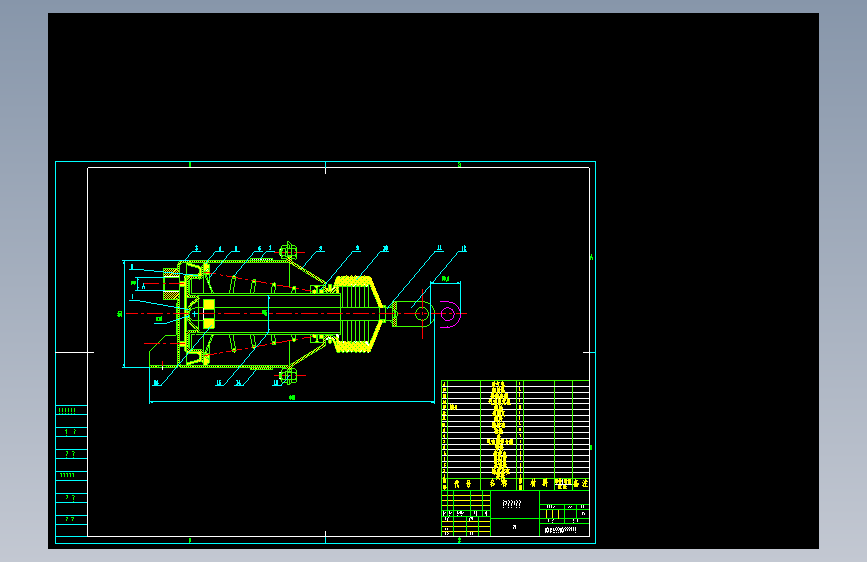This screenshot has width=867, height=562.
Task: Select the green pin-hole circle in the rod end
Action: pyautogui.click(x=422, y=314)
